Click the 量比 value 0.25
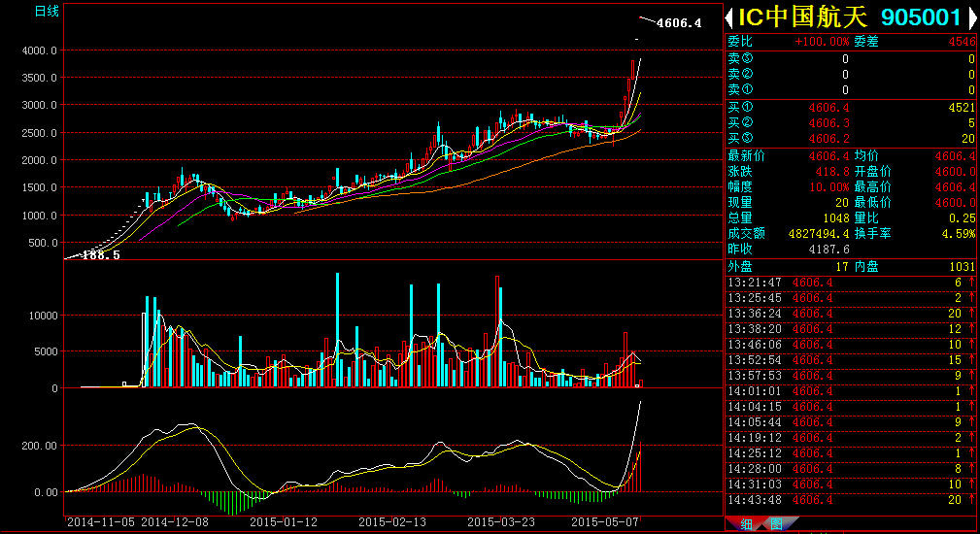Viewport: 980px width, 534px height. click(x=963, y=218)
